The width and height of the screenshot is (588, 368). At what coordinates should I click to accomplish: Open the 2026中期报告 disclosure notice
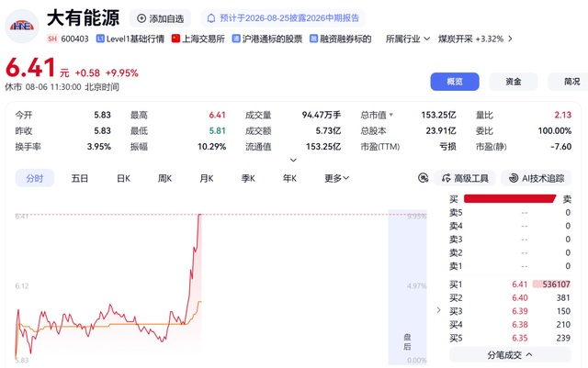283,18
